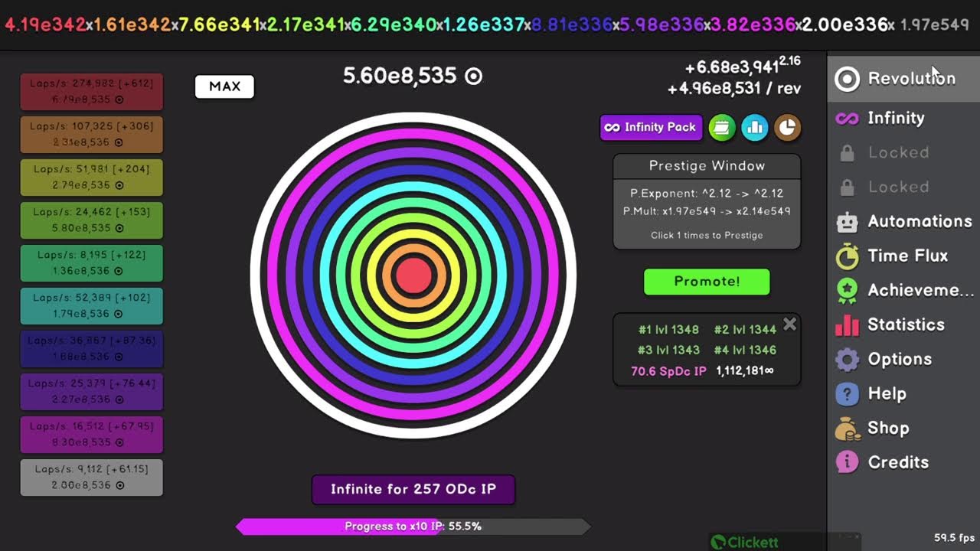Click the red 4.19e342 multiplier value

click(x=45, y=24)
